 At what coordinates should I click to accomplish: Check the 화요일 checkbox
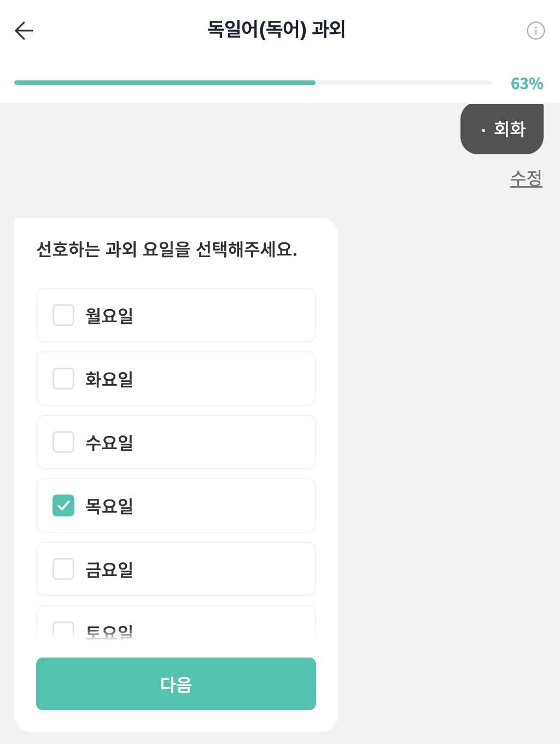63,379
